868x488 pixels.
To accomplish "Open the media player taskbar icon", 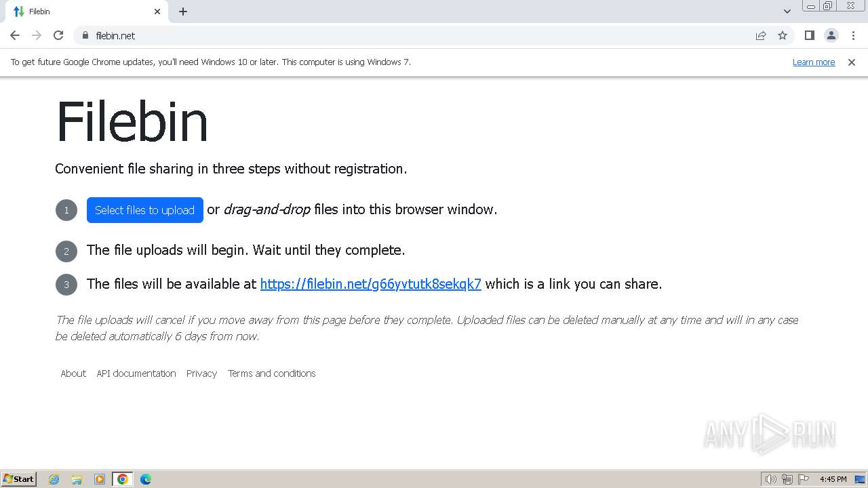I will point(100,479).
